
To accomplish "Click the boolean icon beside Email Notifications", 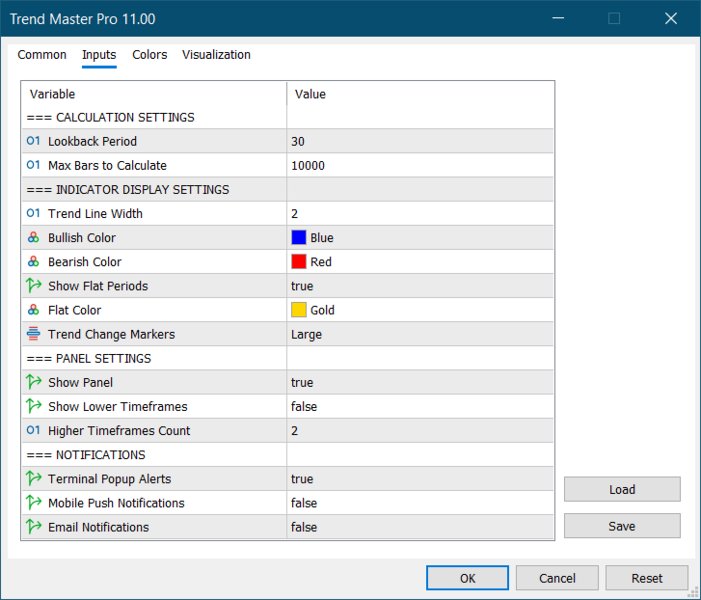I will [x=34, y=527].
